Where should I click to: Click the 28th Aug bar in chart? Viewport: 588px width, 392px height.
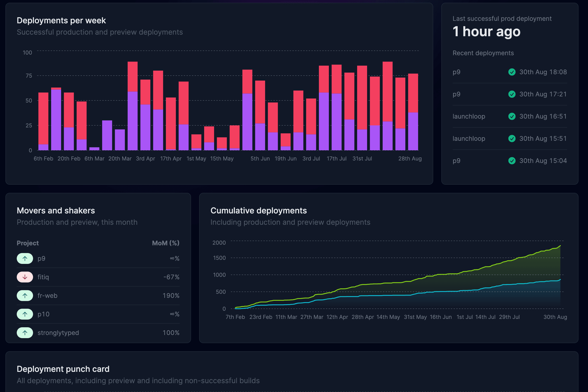click(413, 112)
